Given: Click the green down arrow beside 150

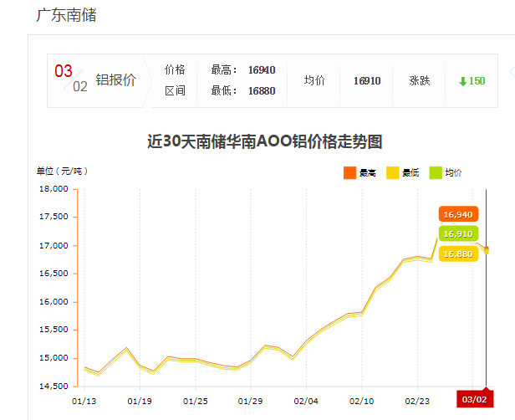Looking at the screenshot, I should (462, 81).
